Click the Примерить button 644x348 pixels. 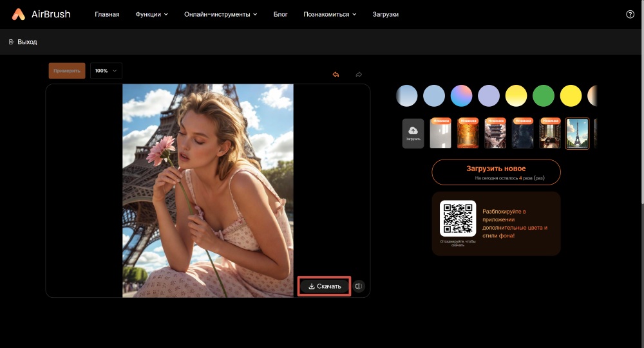click(x=67, y=71)
